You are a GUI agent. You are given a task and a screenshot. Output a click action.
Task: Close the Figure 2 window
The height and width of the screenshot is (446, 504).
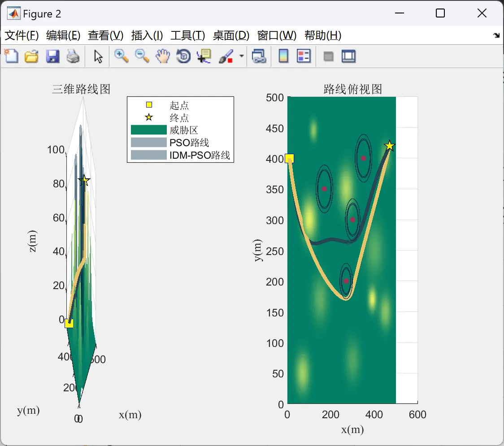point(482,13)
